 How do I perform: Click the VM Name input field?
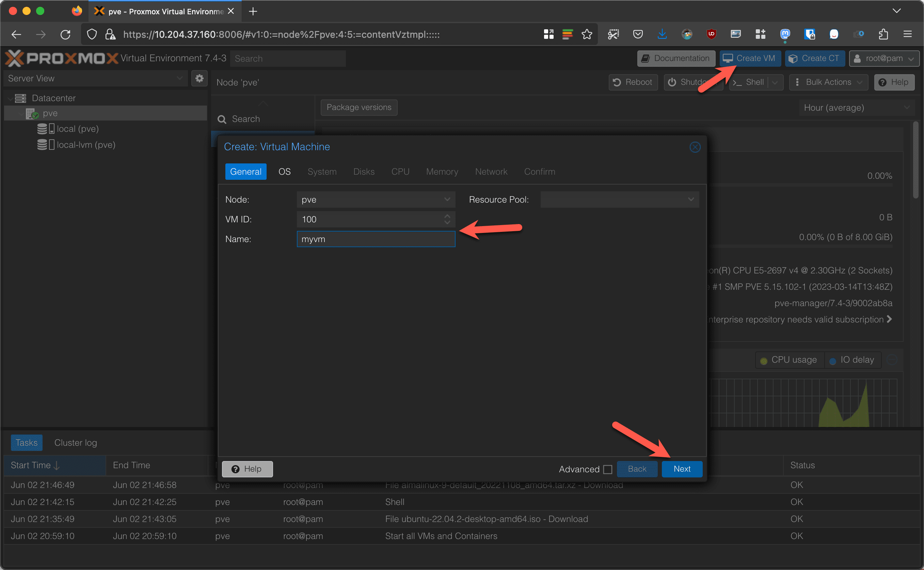point(376,239)
